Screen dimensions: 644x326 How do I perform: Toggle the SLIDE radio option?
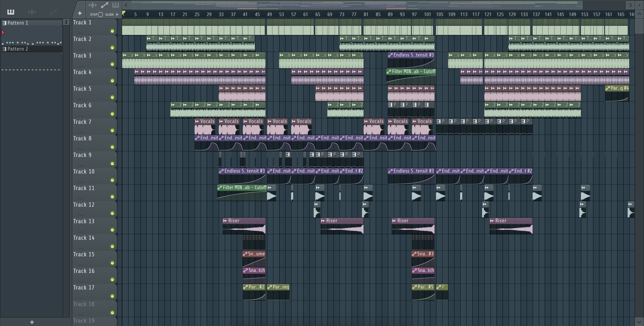117,15
